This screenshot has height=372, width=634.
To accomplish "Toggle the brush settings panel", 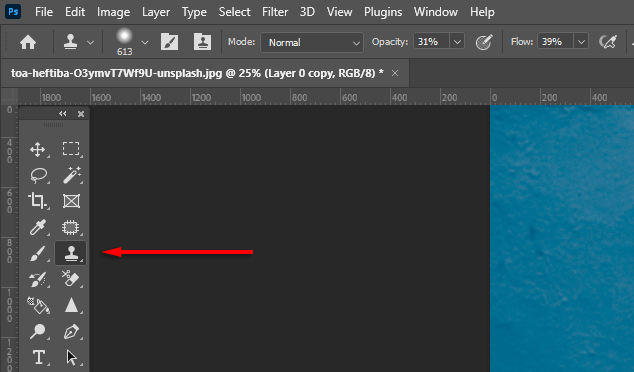I will [x=169, y=42].
